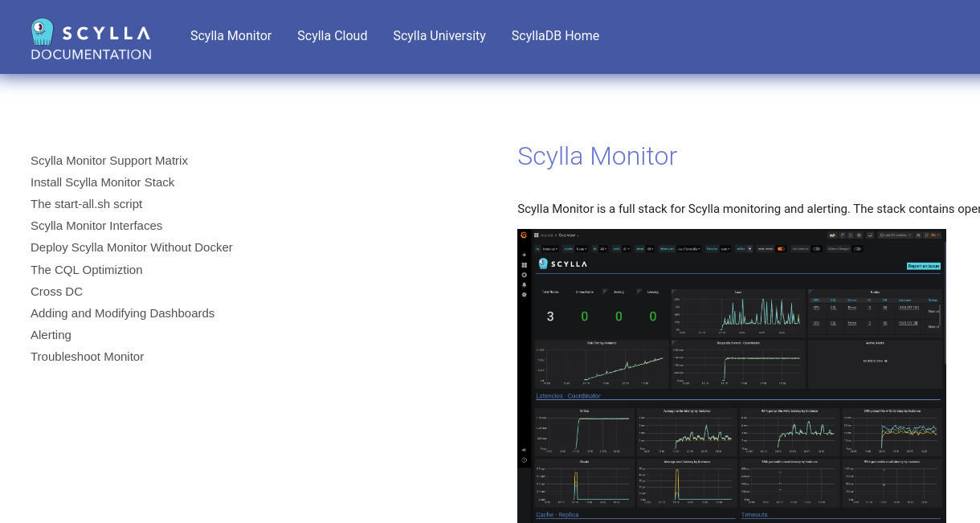This screenshot has height=523, width=980.
Task: Enable TV/kiosk mode via the monitor icon
Action: [x=870, y=236]
